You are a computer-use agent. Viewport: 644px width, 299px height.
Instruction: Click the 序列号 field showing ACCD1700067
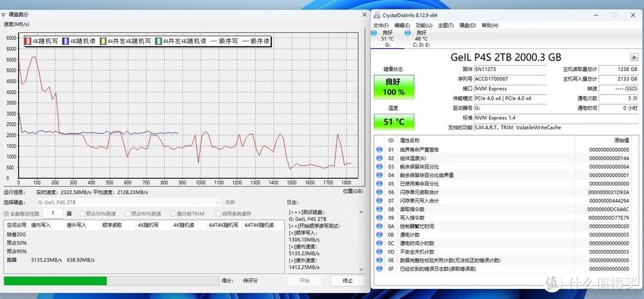510,79
